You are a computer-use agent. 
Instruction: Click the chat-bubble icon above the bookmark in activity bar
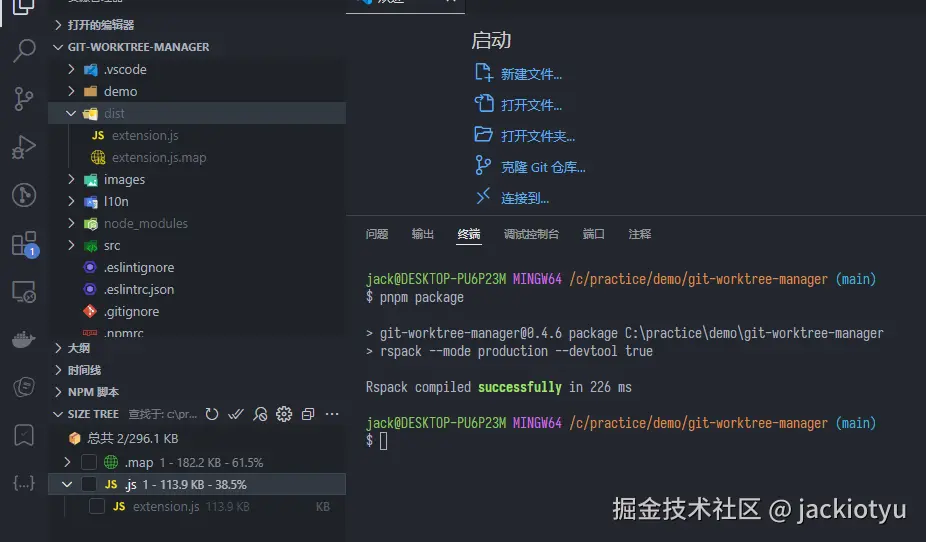(x=24, y=387)
